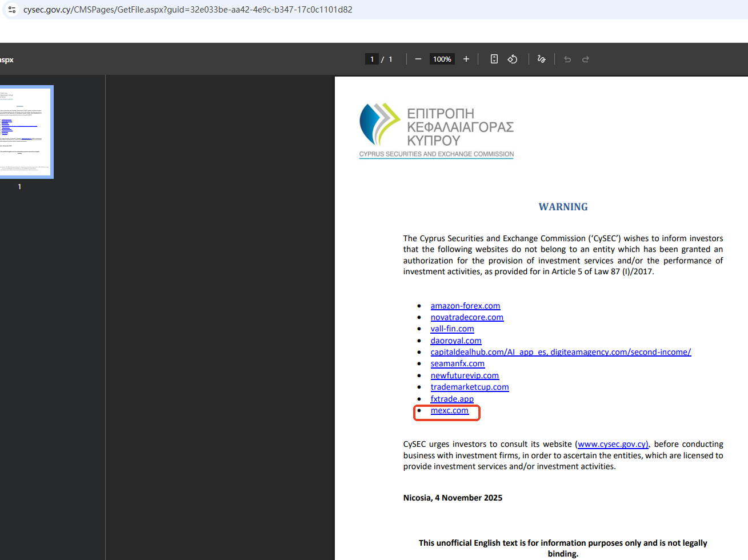Click the CySEC logo in the document
Viewport: 748px width, 560px height.
pos(437,130)
